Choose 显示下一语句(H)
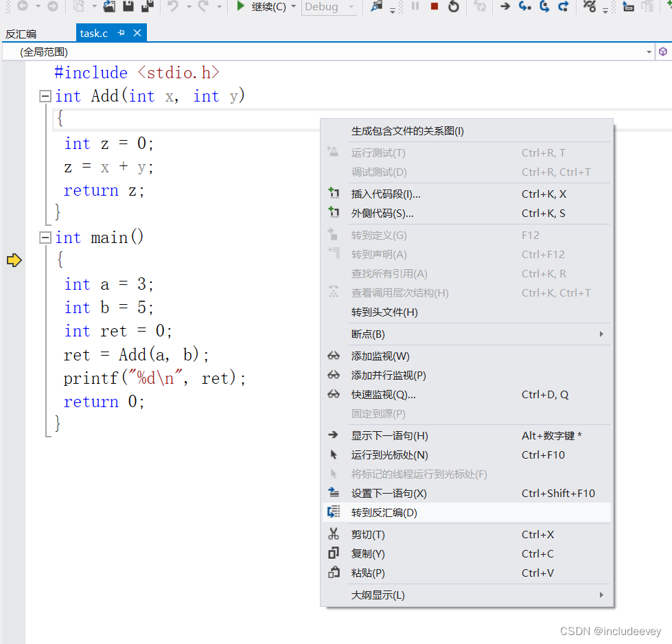 click(x=467, y=436)
